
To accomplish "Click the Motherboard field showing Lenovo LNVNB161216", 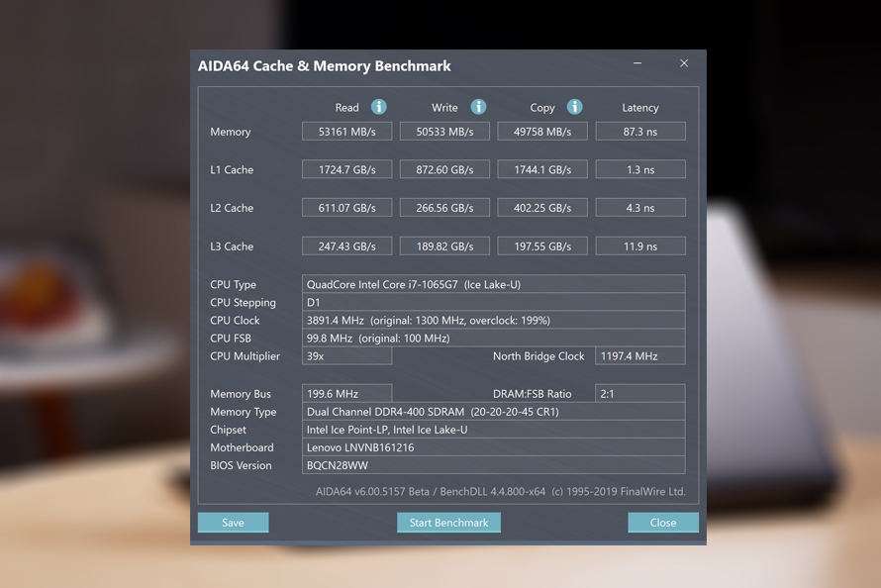I will coord(493,447).
